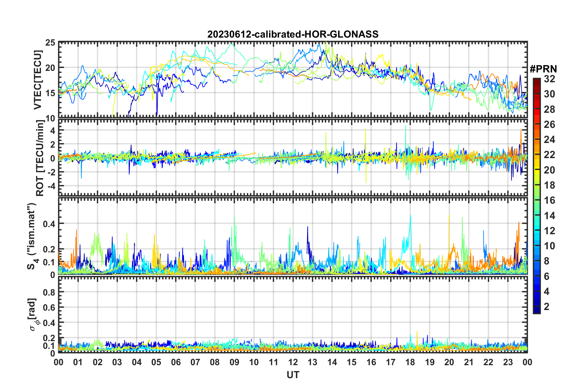Image resolution: width=586 pixels, height=392 pixels.
Task: Click the dark red top of PRN colorbar
Action: coord(536,80)
